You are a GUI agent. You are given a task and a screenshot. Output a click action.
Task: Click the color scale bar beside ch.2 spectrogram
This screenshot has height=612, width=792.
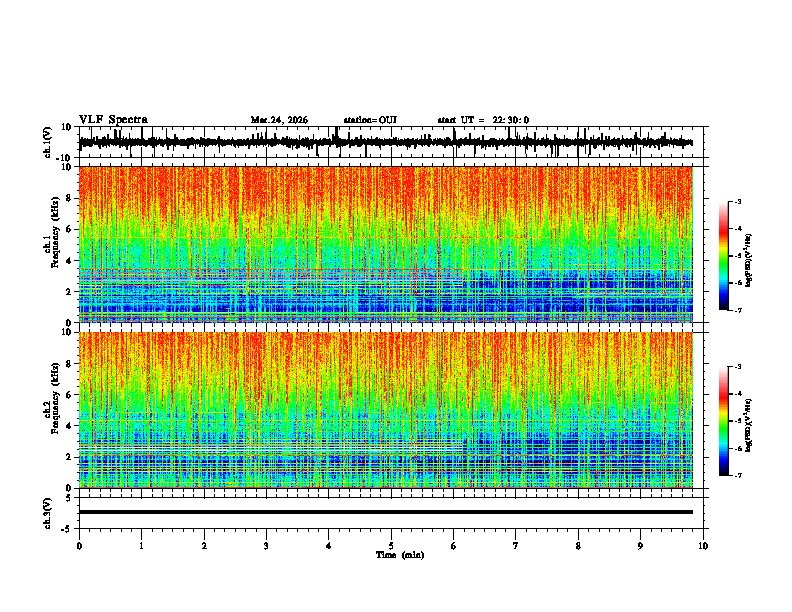(724, 421)
